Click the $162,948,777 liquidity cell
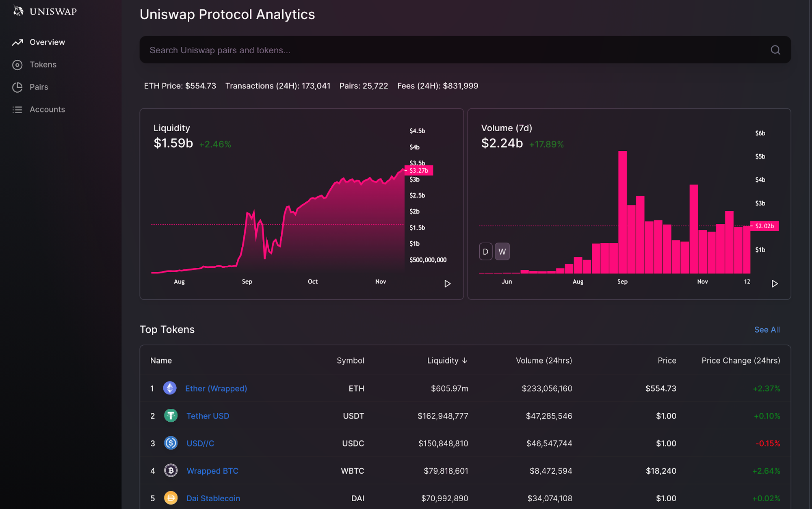Image resolution: width=812 pixels, height=509 pixels. pyautogui.click(x=443, y=416)
